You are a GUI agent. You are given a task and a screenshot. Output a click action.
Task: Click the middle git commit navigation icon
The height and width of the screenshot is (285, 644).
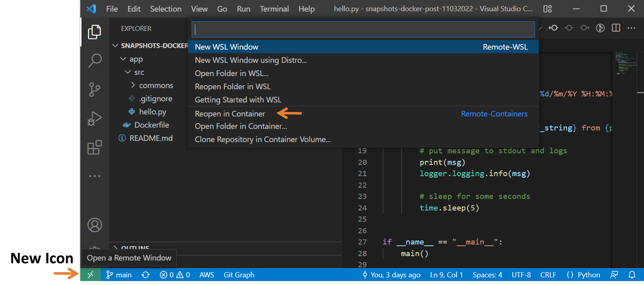pos(569,28)
